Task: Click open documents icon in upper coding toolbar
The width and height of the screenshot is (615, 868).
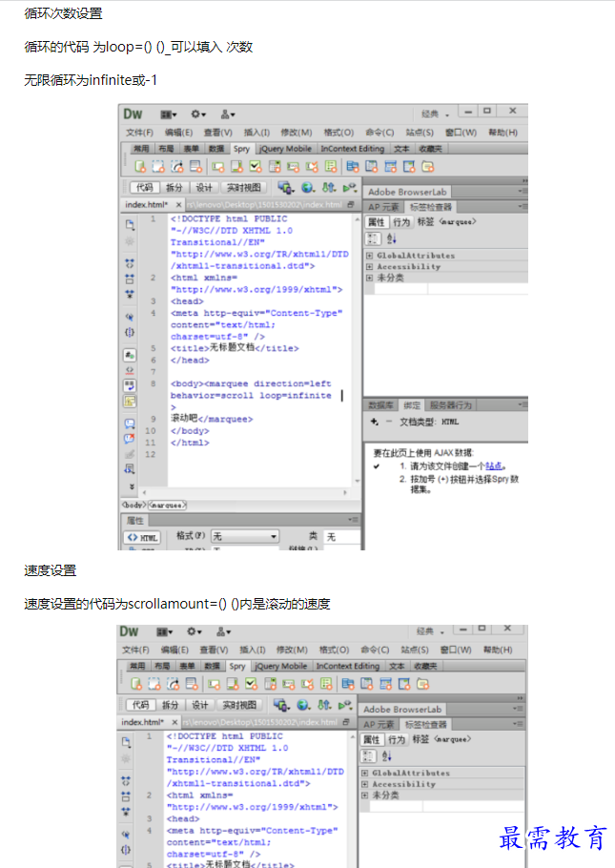Action: [x=130, y=224]
